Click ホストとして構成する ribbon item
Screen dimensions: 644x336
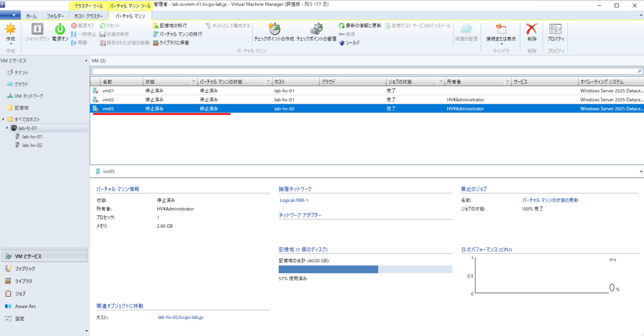[x=228, y=26]
